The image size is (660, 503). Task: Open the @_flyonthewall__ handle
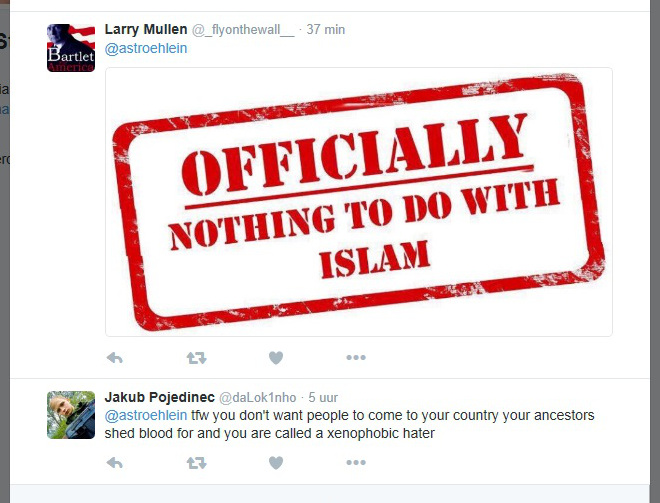(x=243, y=30)
